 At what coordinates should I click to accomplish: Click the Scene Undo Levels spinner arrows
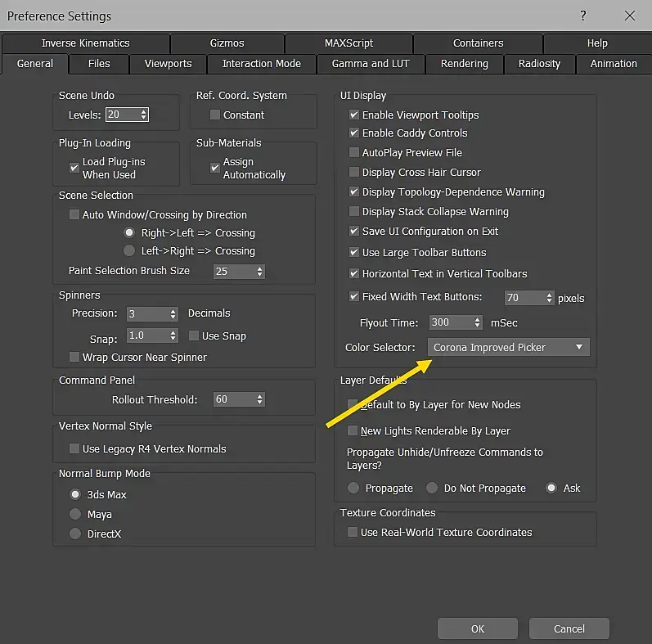pyautogui.click(x=144, y=115)
